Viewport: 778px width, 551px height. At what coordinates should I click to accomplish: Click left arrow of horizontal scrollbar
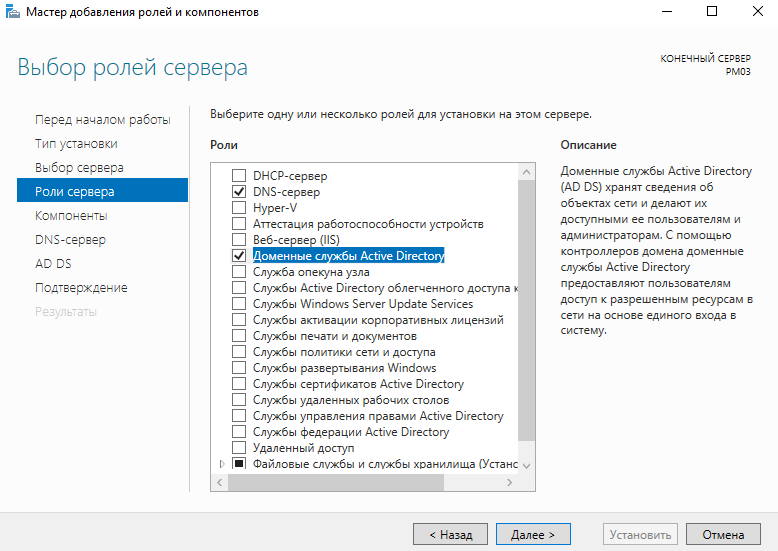point(219,482)
